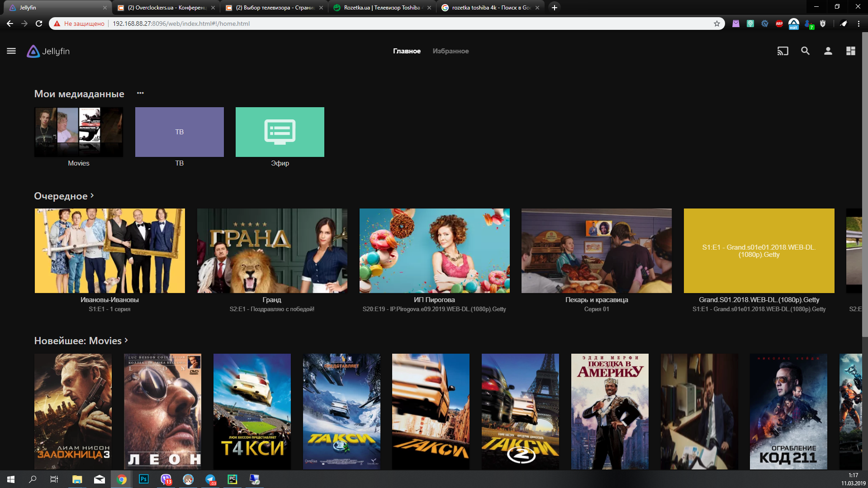Open the Такси 3 movie poster
The image size is (868, 488).
(x=342, y=412)
